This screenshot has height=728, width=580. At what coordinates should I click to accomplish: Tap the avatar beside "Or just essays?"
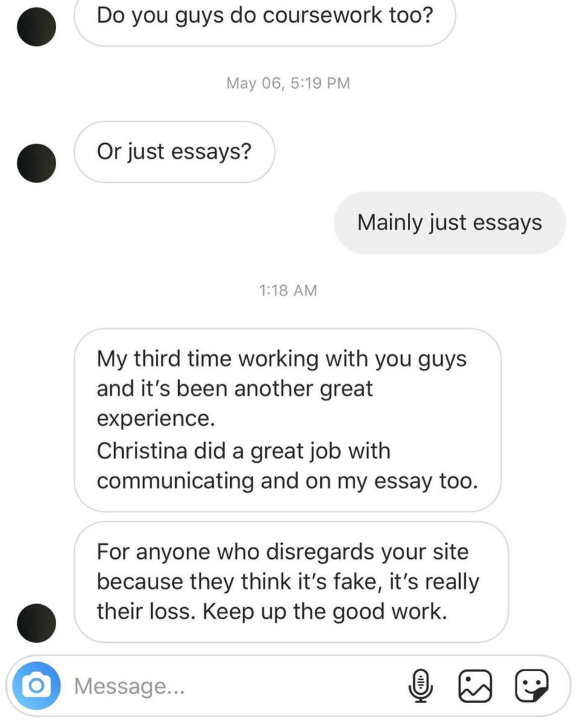36,163
